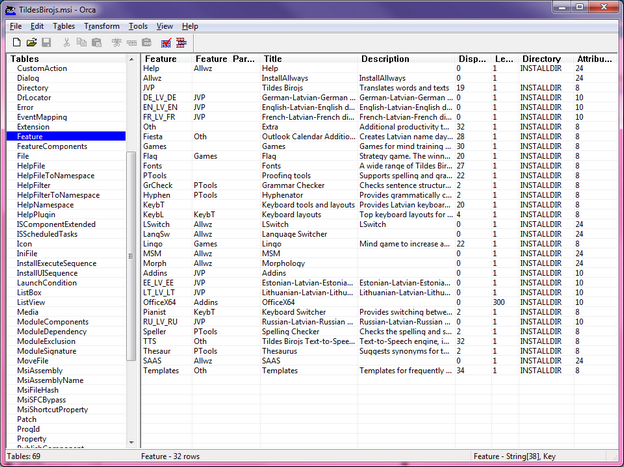Viewport: 624px width, 467px height.
Task: Select the OfficeX64 feature row
Action: coord(158,301)
